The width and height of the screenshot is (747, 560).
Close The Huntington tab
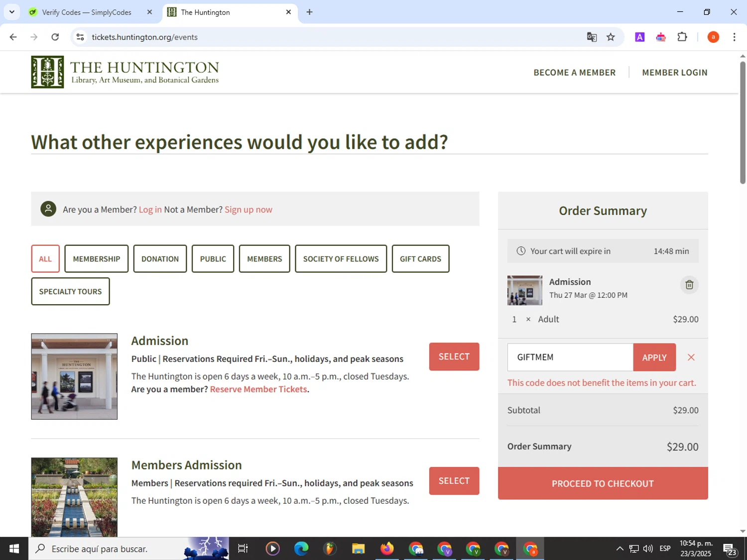(x=288, y=12)
